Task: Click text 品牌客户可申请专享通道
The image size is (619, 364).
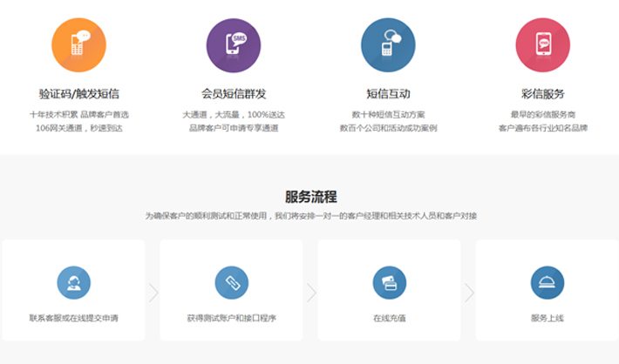Action: coord(234,128)
